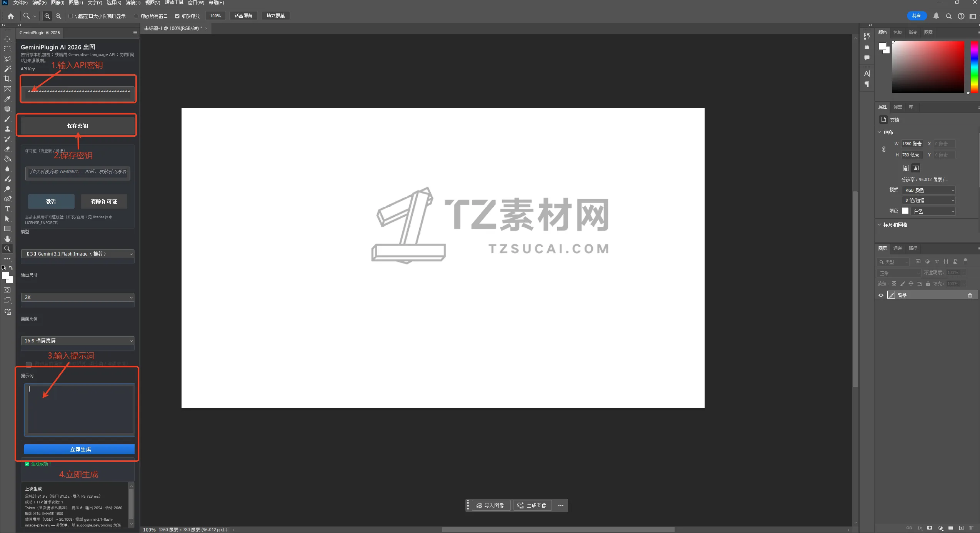This screenshot has width=980, height=533.
Task: Open the 16:9 aspect ratio dropdown
Action: [77, 341]
